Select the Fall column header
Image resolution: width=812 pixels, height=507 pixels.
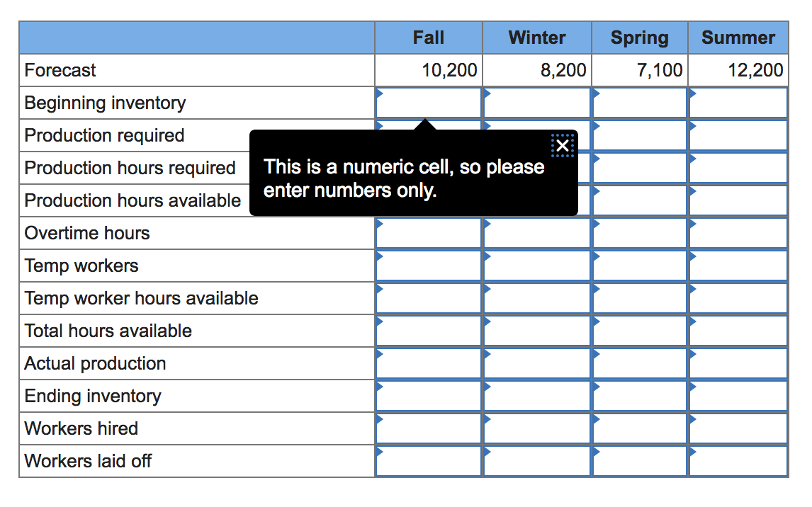pos(428,38)
